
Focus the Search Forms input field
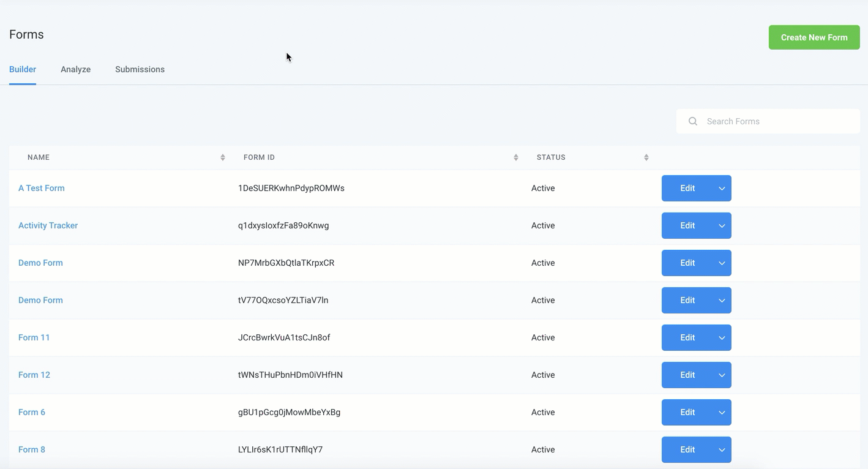[x=768, y=121]
